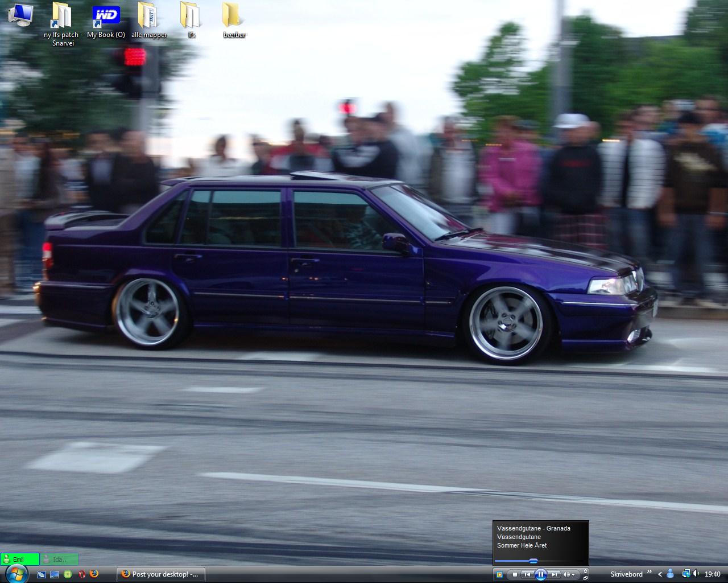The width and height of the screenshot is (728, 584).
Task: Restore the Windows Media Player window
Action: (x=586, y=578)
